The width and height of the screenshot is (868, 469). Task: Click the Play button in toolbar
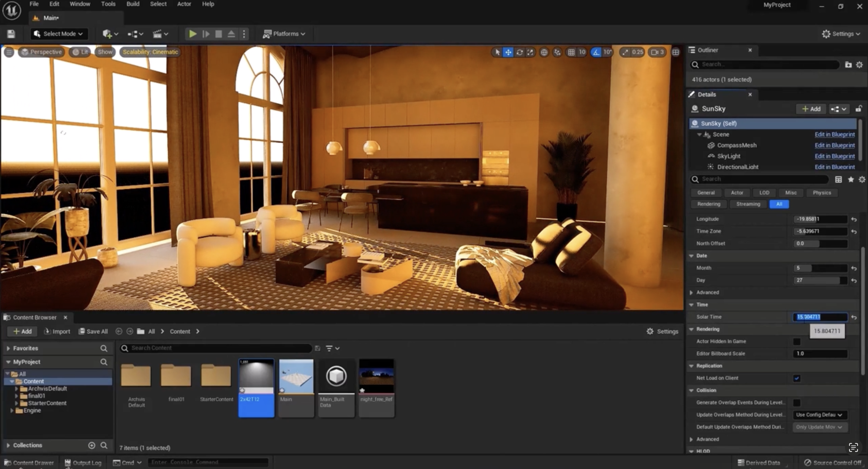coord(192,34)
